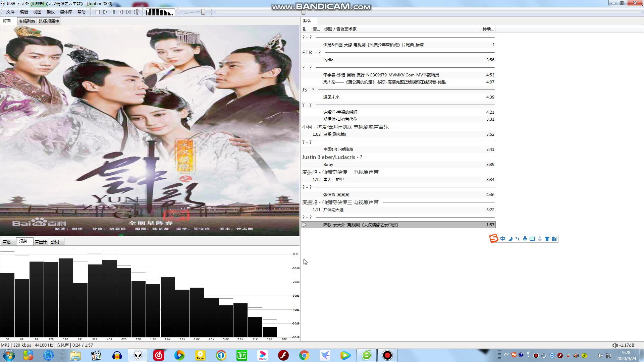
Task: Adjust the volume slider in toolbar
Action: tap(203, 12)
